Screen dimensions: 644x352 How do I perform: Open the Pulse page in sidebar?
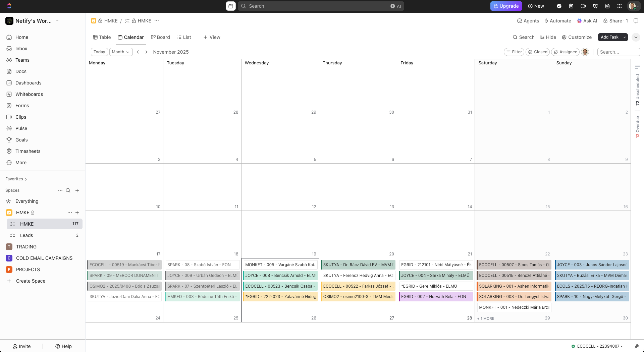tap(21, 128)
